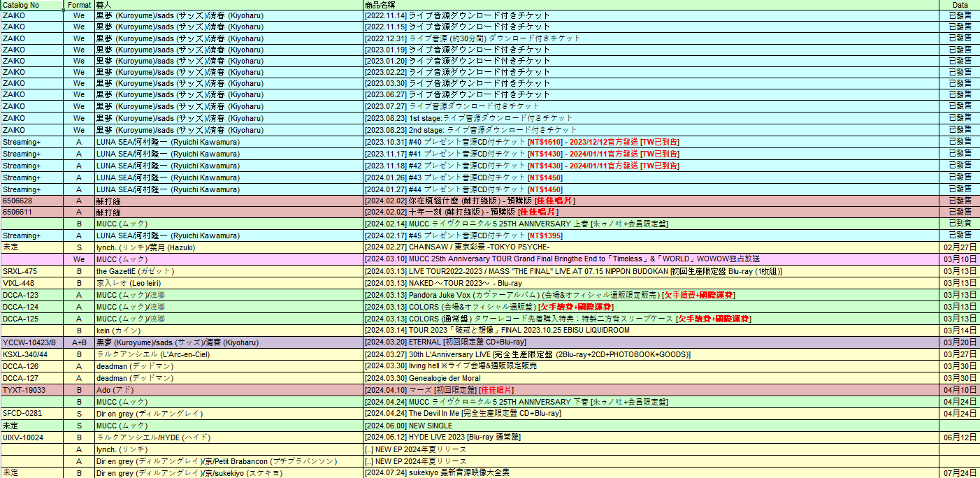This screenshot has width=980, height=478.
Task: Click the 'living hell' product cell
Action: (651, 365)
